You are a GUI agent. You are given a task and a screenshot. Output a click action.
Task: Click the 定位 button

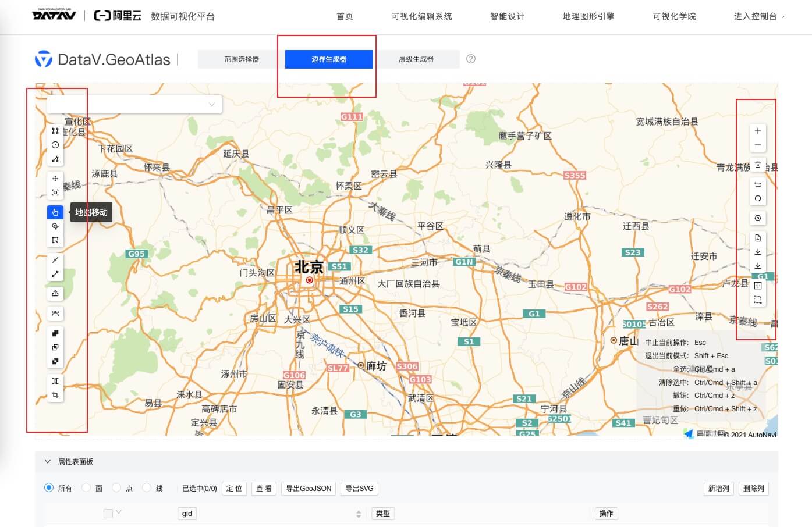point(234,489)
